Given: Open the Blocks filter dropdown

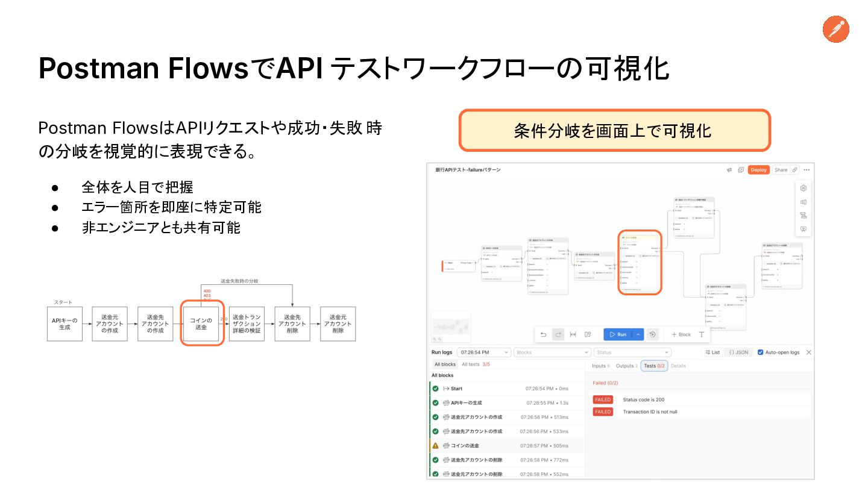Looking at the screenshot, I should click(x=553, y=352).
